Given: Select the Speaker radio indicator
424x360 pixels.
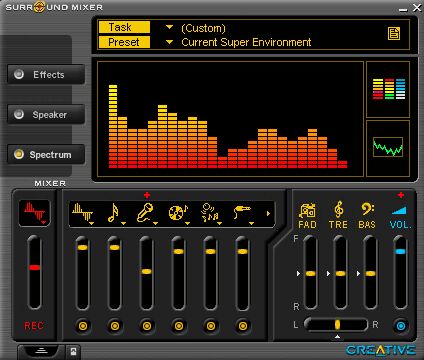Looking at the screenshot, I should point(19,114).
